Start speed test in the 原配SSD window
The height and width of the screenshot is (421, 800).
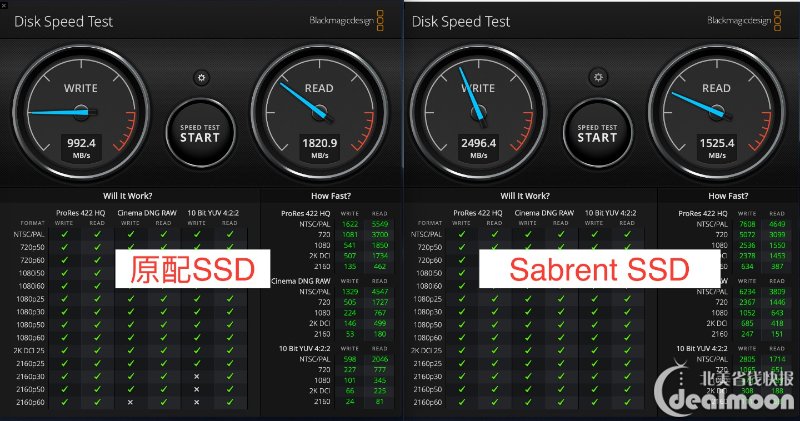click(200, 134)
